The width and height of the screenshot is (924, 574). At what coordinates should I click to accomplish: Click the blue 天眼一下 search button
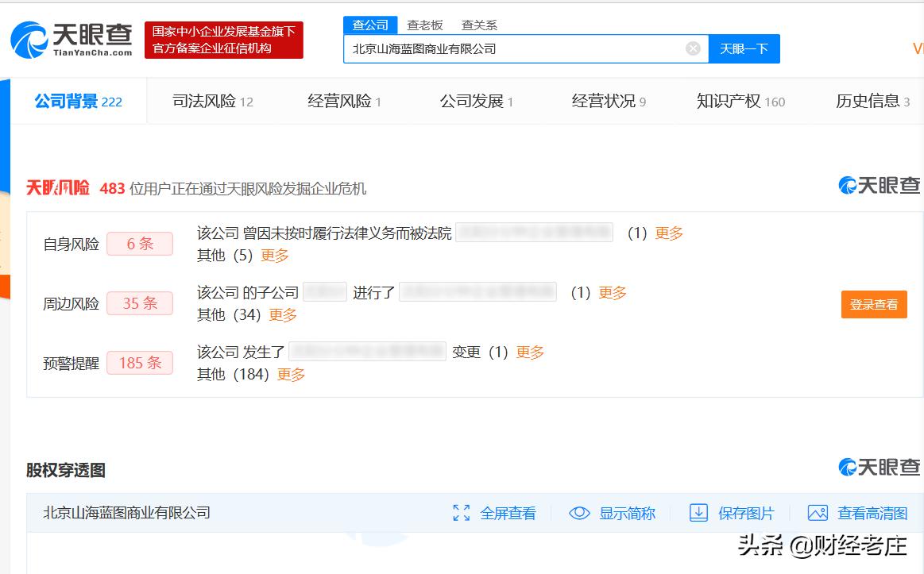pos(744,48)
